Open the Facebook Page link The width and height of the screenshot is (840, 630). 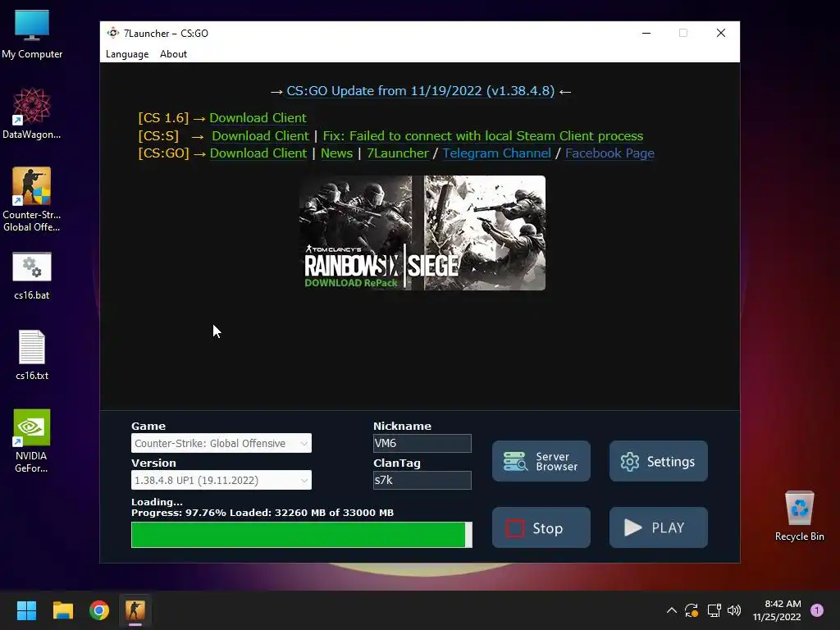[x=609, y=153]
